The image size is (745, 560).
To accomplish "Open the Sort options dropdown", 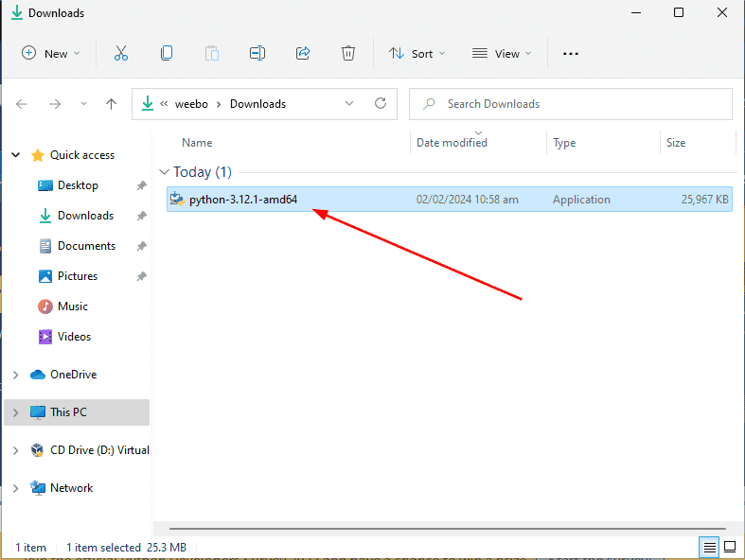I will coord(417,54).
